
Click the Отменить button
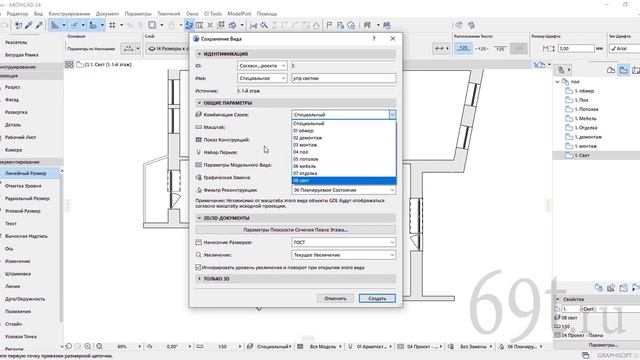335,298
